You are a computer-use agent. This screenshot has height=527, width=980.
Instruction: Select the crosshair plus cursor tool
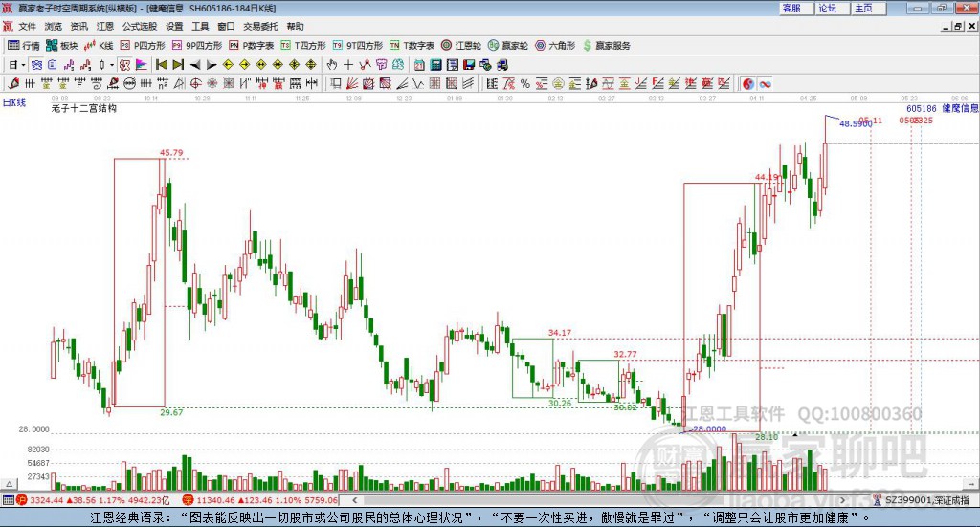click(348, 65)
